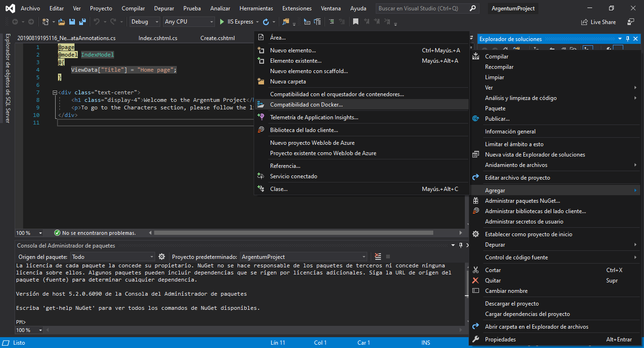Open package source settings gear in console

[x=162, y=256]
